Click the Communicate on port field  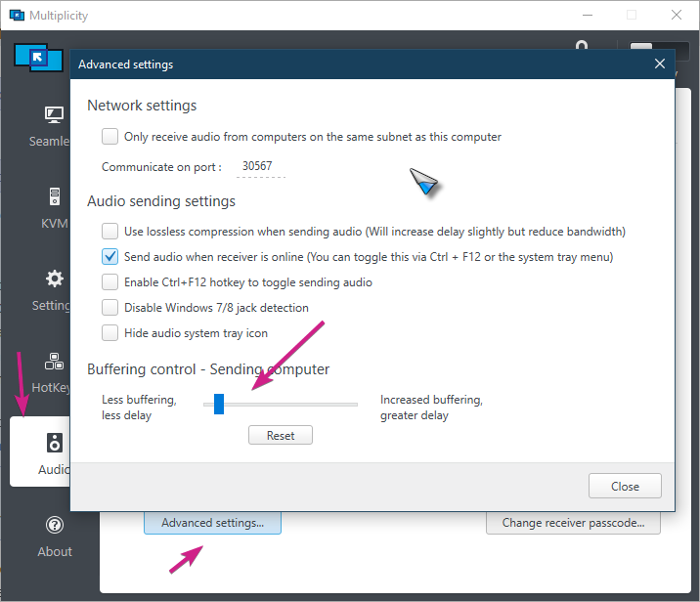pos(260,167)
